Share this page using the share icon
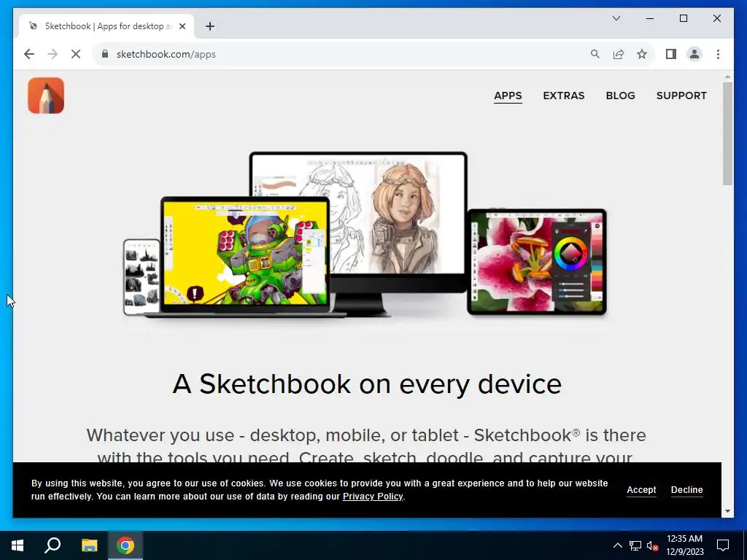Viewport: 747px width, 560px height. (619, 54)
